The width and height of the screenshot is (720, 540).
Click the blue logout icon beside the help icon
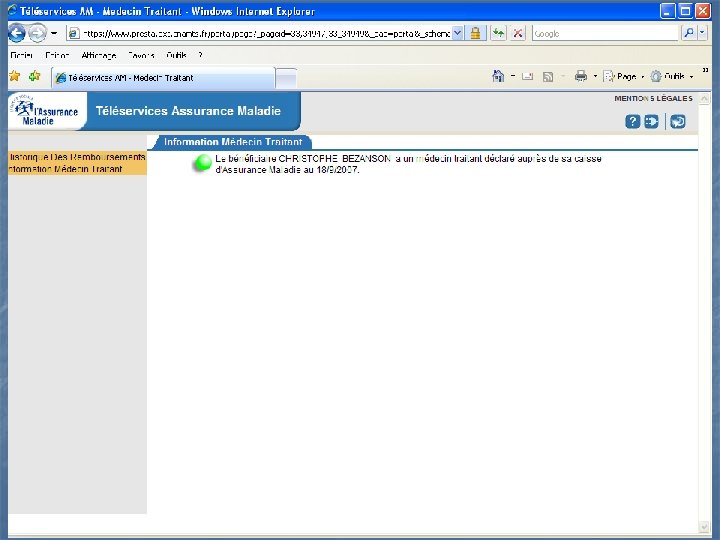click(651, 121)
